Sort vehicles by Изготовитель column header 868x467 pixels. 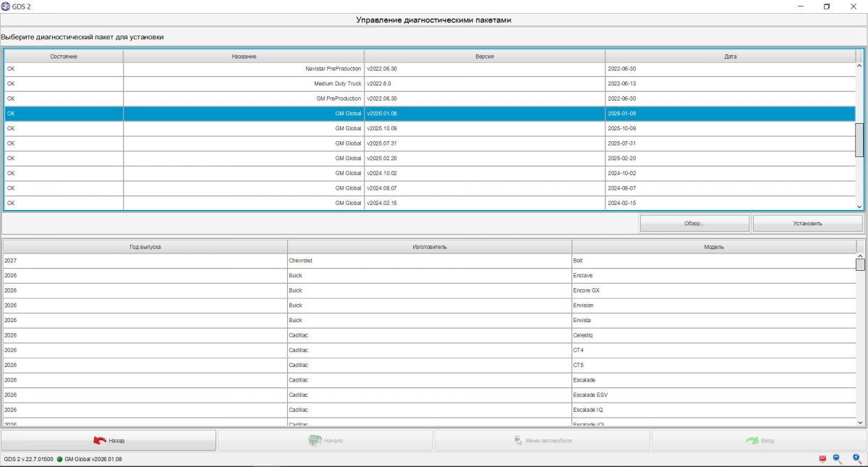[x=429, y=247]
